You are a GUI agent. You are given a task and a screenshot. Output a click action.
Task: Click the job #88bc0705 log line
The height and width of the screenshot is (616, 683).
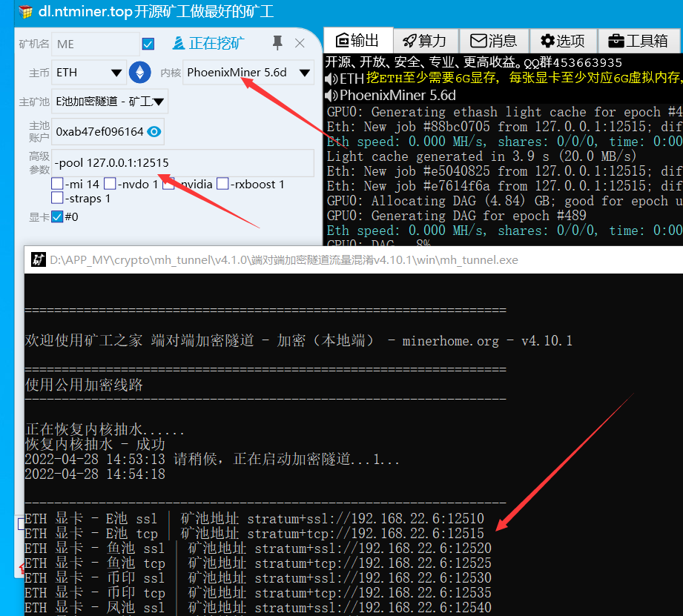click(504, 127)
